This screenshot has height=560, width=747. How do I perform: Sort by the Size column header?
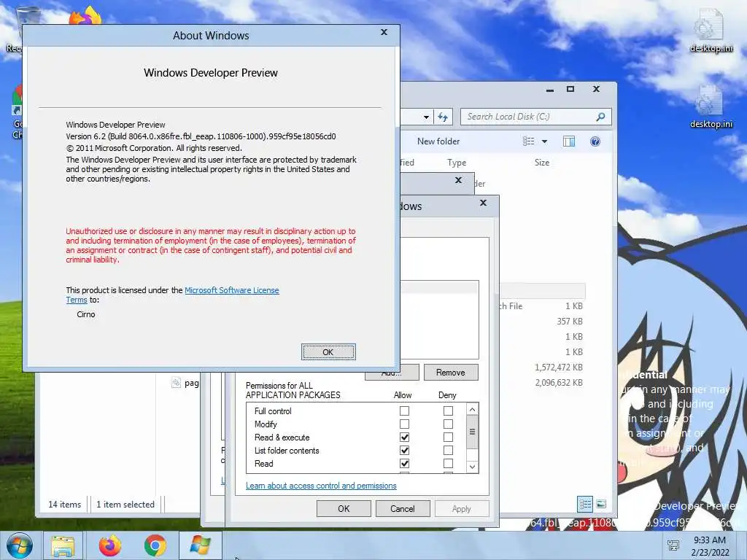[x=542, y=163]
